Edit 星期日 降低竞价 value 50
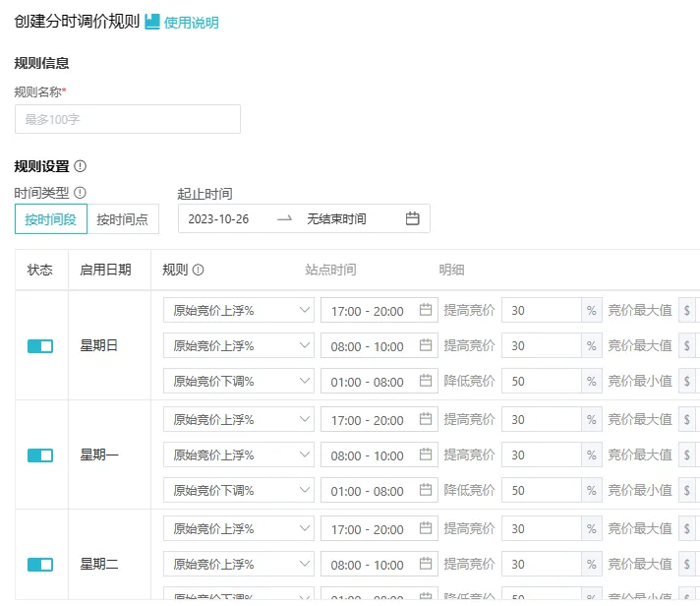 [542, 381]
